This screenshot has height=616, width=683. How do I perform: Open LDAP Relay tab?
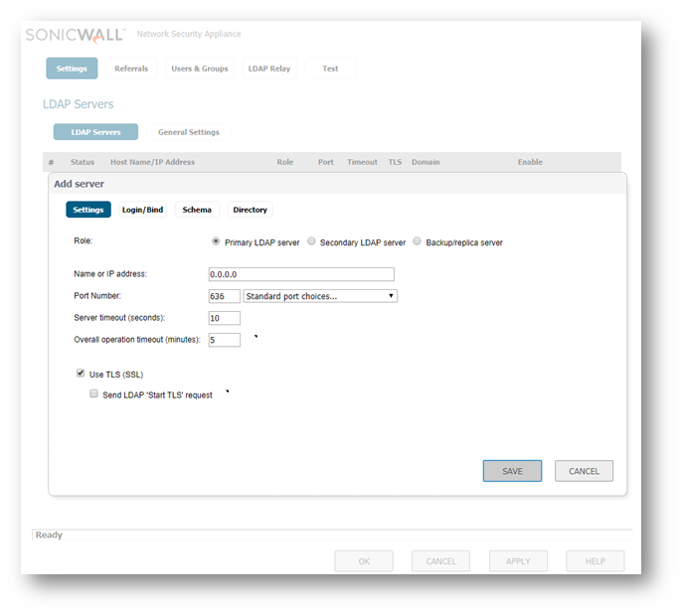click(x=269, y=69)
